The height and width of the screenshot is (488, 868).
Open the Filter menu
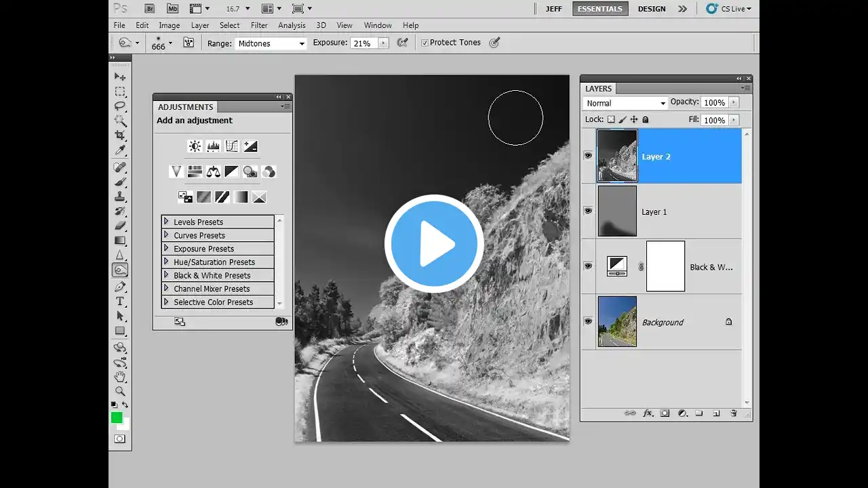[x=259, y=25]
